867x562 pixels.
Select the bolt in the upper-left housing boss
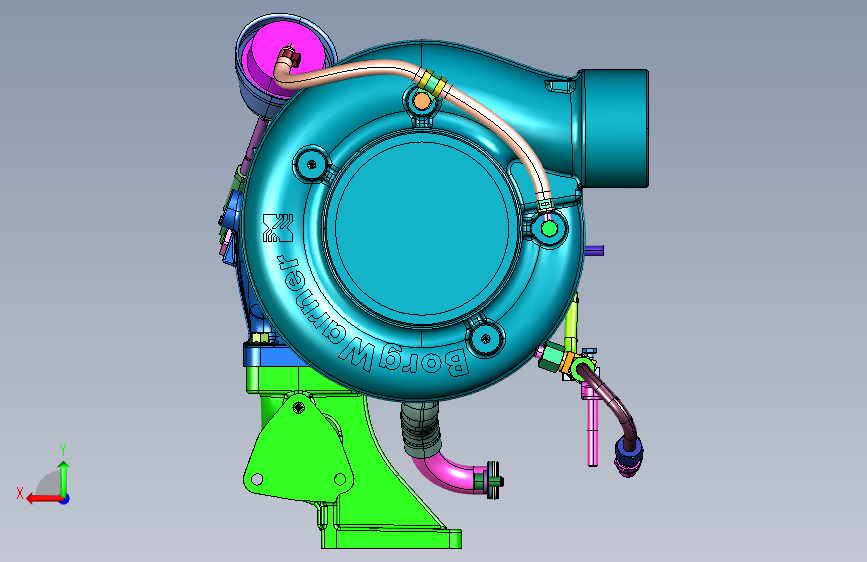[311, 164]
